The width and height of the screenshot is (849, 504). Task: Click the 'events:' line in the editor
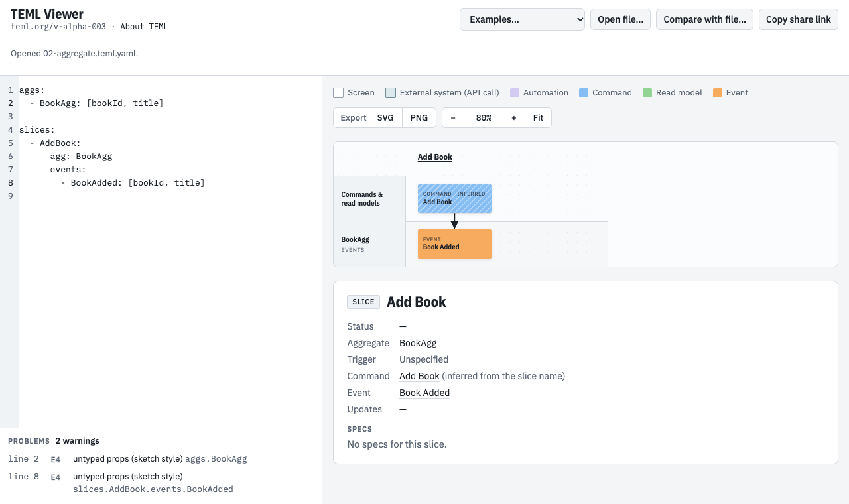[x=170, y=170]
